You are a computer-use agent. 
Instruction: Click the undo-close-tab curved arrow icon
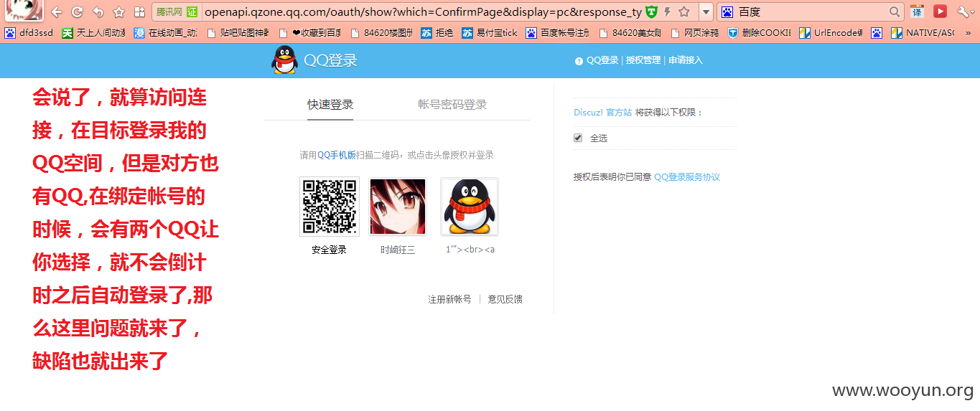click(x=98, y=12)
